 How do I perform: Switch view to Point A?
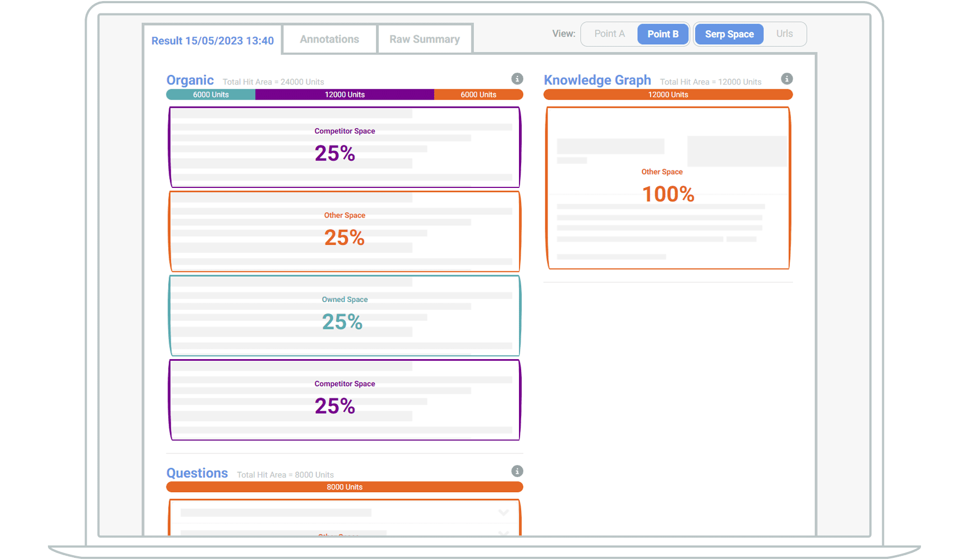coord(609,34)
